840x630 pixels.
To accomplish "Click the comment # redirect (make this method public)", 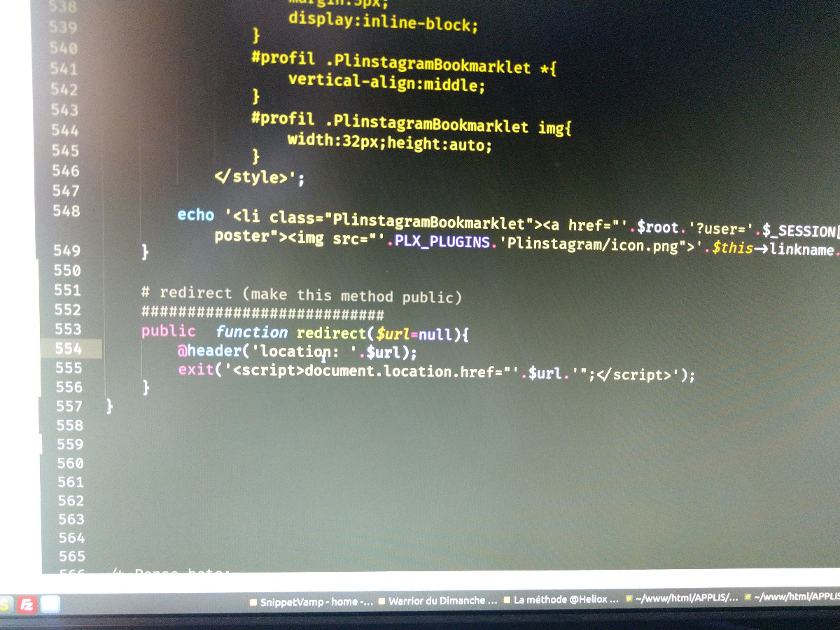I will [302, 294].
